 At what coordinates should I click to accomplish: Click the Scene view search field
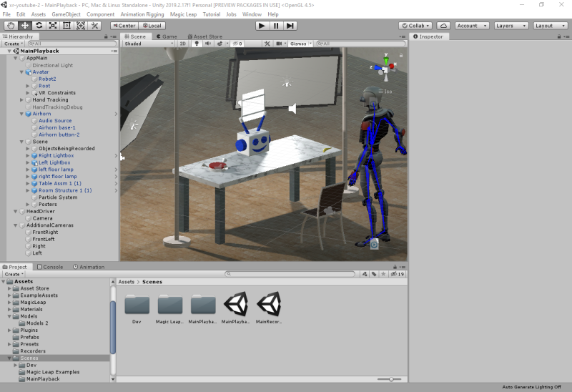[x=361, y=44]
